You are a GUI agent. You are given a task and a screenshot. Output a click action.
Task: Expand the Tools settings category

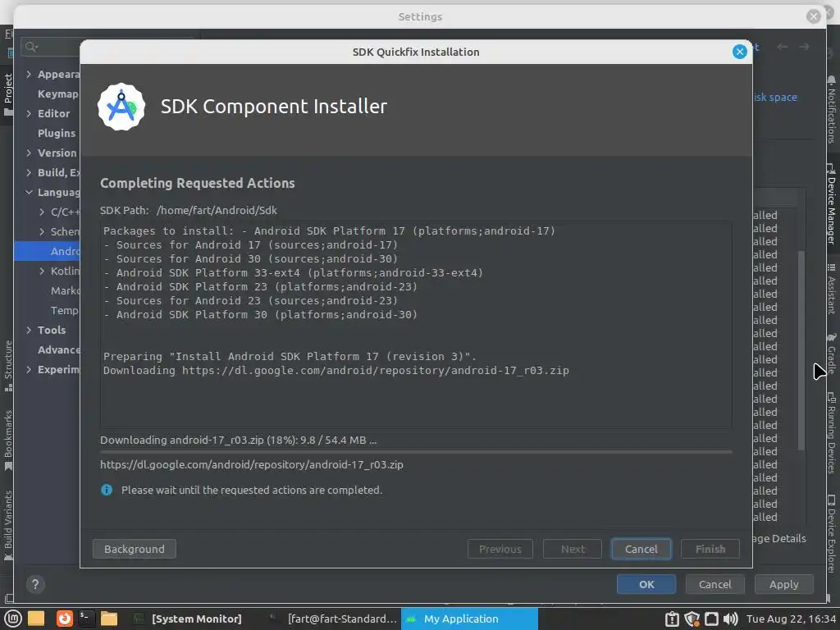pos(29,330)
